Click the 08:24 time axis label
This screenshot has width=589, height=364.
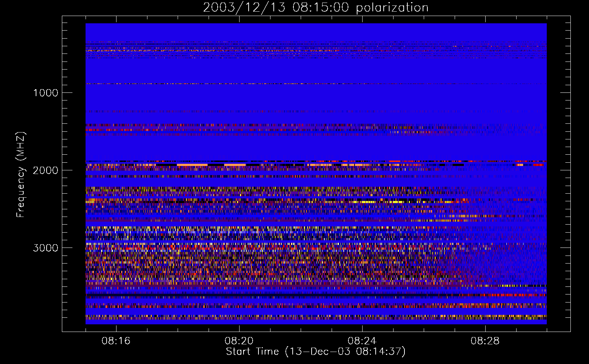[x=362, y=341]
